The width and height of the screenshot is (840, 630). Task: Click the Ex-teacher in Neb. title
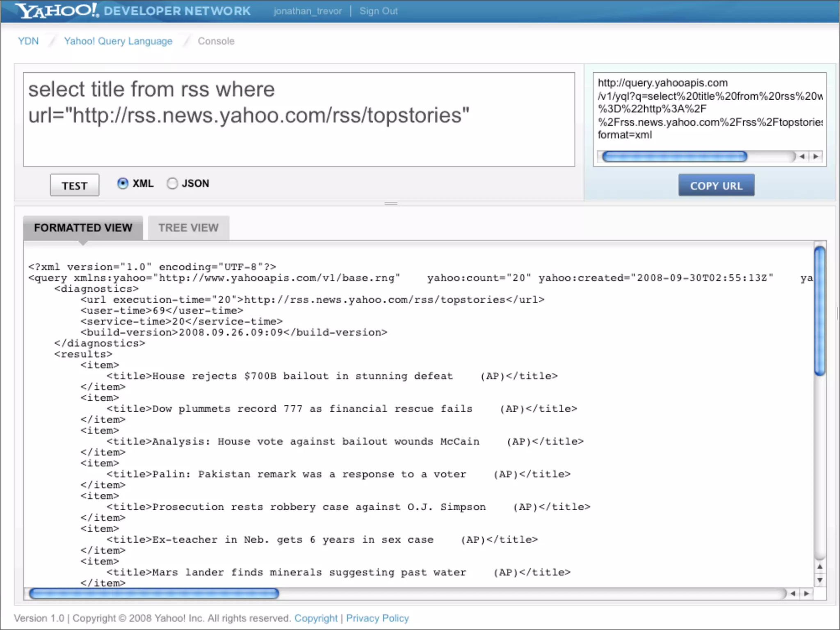click(x=322, y=540)
